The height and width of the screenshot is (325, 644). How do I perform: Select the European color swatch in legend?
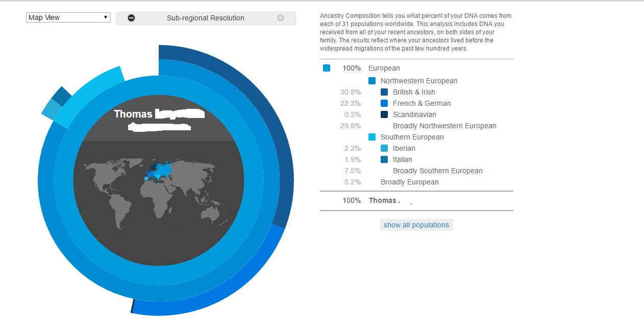[x=327, y=68]
